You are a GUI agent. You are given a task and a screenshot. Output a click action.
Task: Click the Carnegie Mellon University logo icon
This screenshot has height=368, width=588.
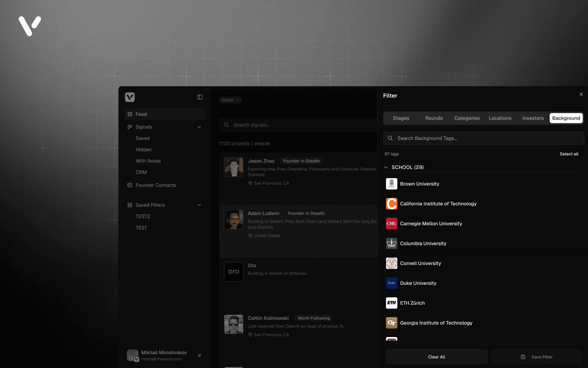tap(391, 224)
